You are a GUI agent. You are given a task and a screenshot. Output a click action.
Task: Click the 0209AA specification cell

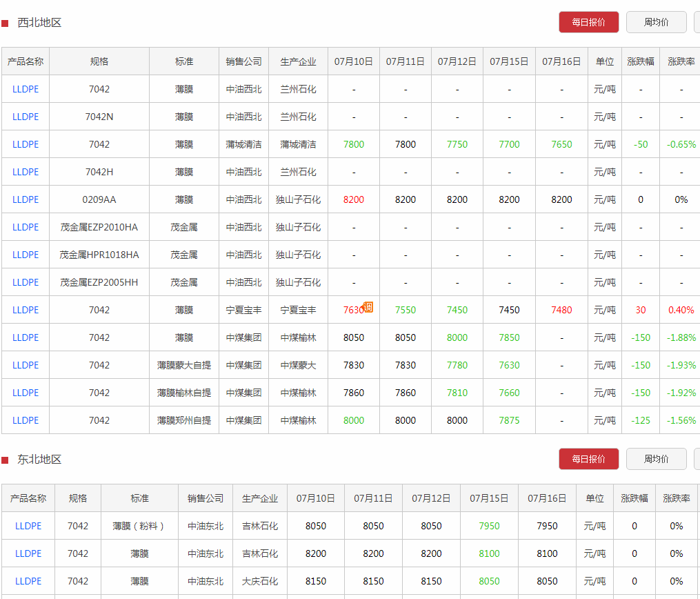(99, 199)
